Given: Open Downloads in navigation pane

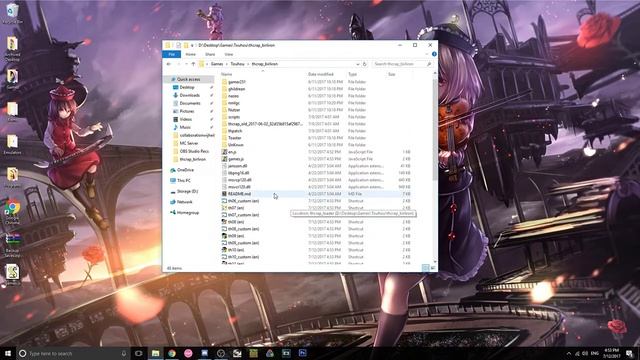Looking at the screenshot, I should 190,95.
